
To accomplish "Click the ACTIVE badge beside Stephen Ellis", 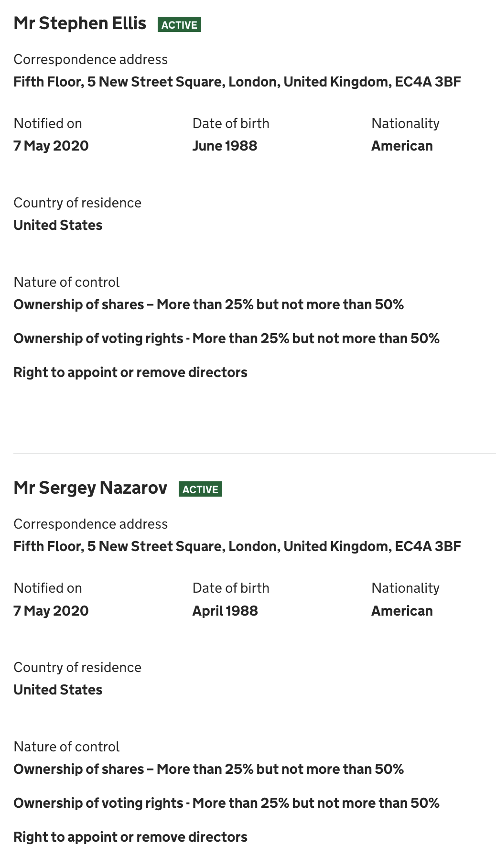I will (x=179, y=24).
